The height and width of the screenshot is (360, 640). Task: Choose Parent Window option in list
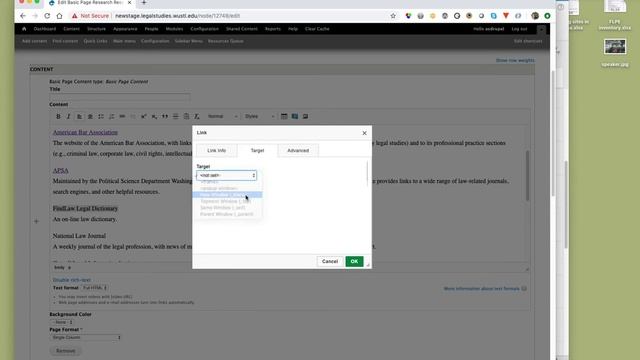point(227,214)
